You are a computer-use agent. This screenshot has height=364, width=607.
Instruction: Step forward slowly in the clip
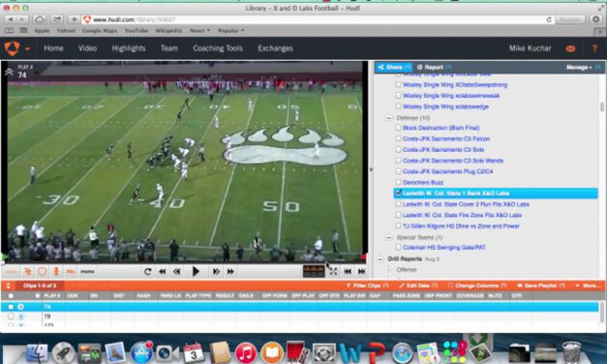[x=216, y=271]
